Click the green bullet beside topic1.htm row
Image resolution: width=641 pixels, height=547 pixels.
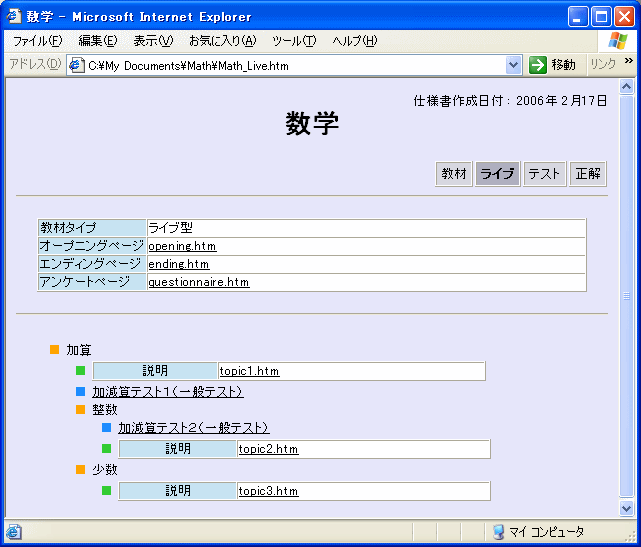[x=81, y=372]
